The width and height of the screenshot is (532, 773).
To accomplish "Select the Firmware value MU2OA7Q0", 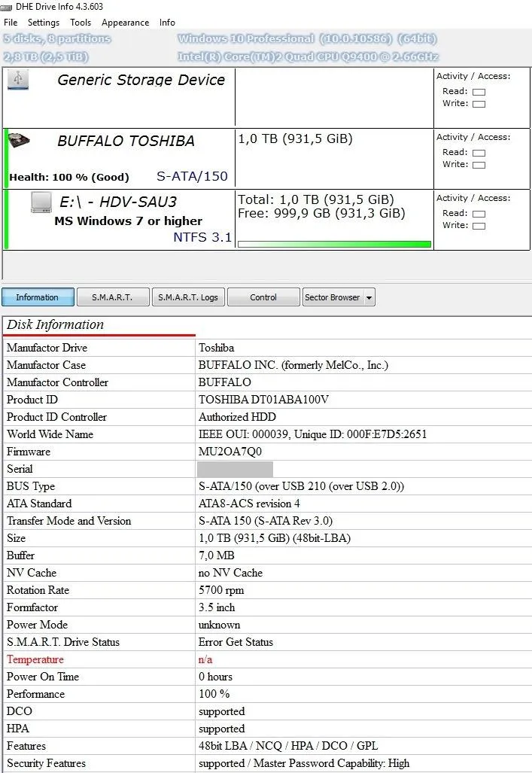I will coord(230,452).
